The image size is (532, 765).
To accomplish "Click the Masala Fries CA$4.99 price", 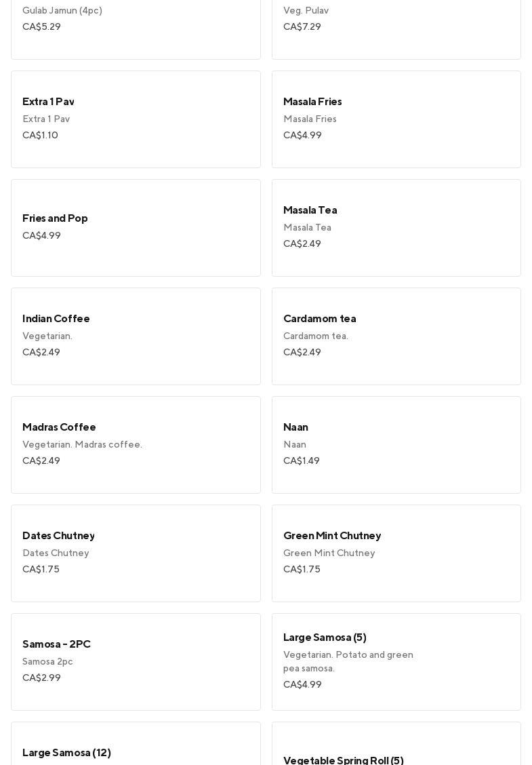I will coord(302,135).
